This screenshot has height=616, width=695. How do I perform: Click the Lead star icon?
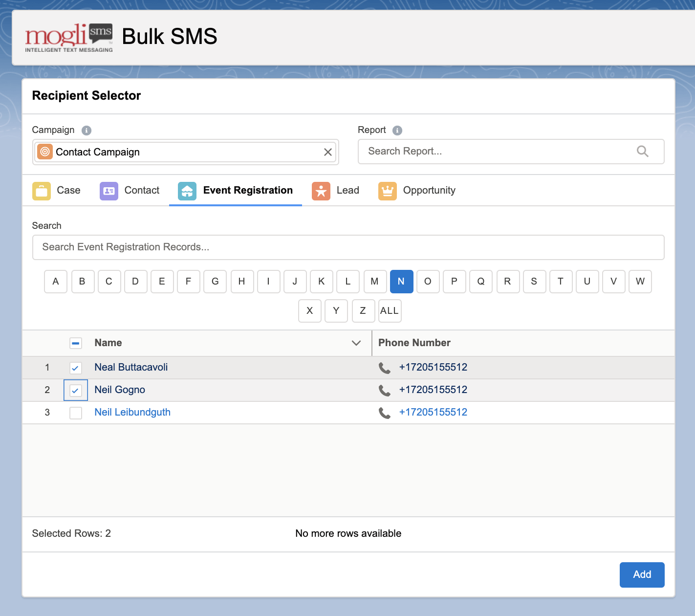pos(321,191)
